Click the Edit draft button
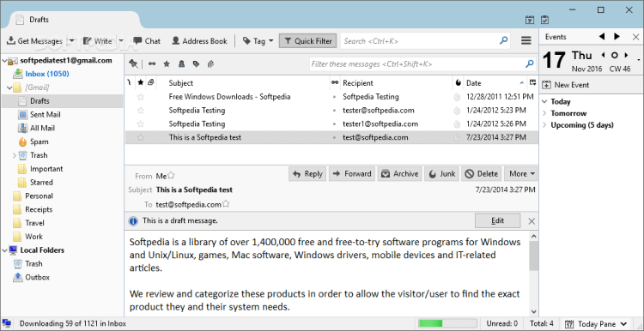 point(497,220)
